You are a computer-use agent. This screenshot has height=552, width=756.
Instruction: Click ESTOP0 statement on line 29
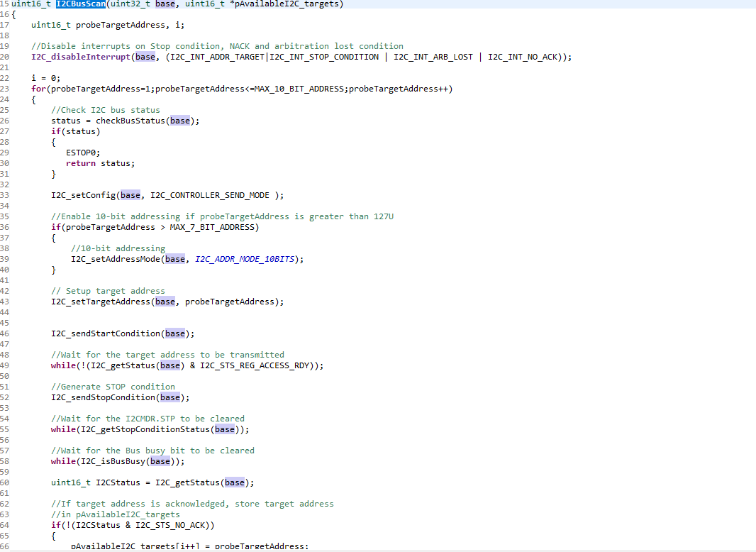click(x=83, y=153)
